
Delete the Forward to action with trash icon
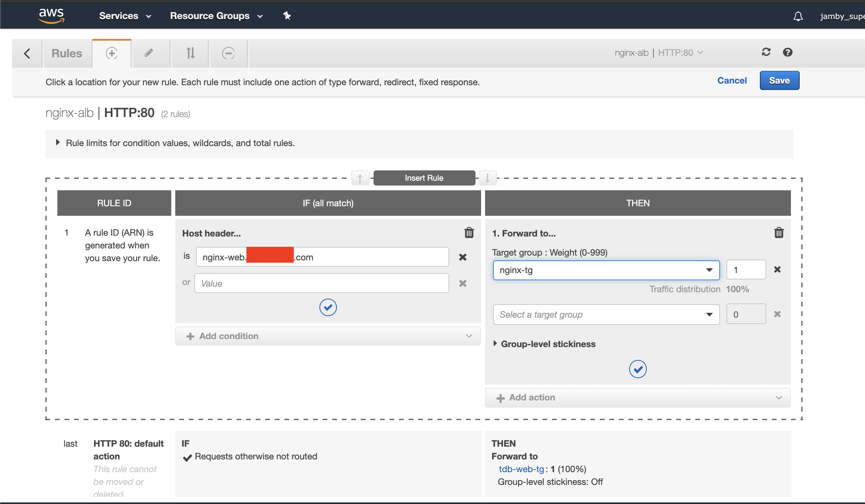coord(779,232)
